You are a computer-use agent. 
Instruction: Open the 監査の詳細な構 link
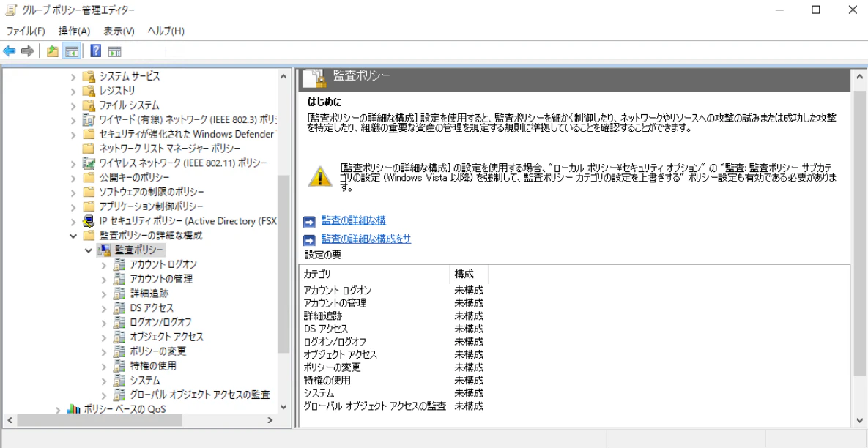point(354,220)
